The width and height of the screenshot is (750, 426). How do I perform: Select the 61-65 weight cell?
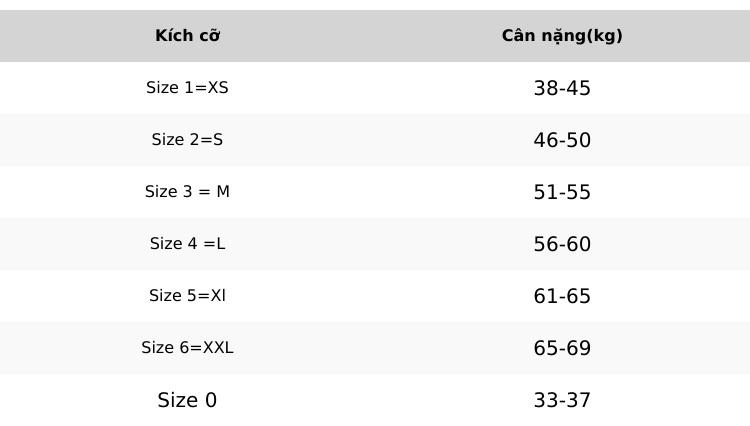point(562,296)
